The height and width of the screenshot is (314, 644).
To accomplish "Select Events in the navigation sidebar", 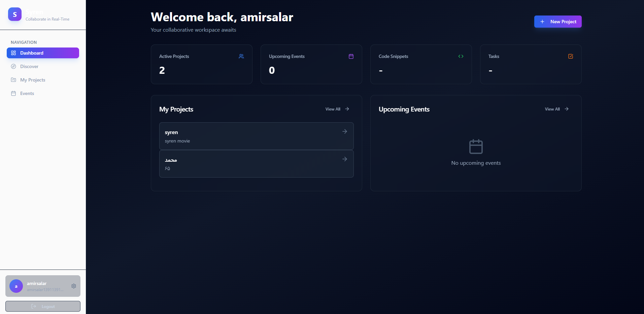I will pyautogui.click(x=27, y=93).
